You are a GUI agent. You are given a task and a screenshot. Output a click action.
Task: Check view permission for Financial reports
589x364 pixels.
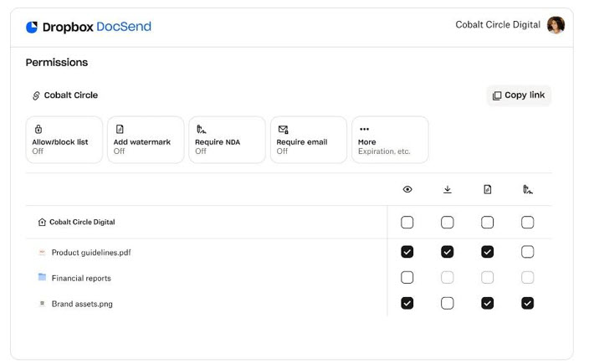click(407, 278)
